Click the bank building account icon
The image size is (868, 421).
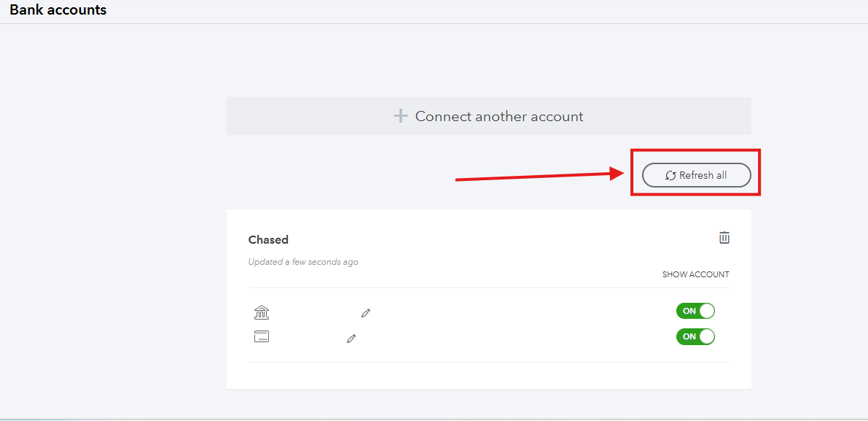262,312
